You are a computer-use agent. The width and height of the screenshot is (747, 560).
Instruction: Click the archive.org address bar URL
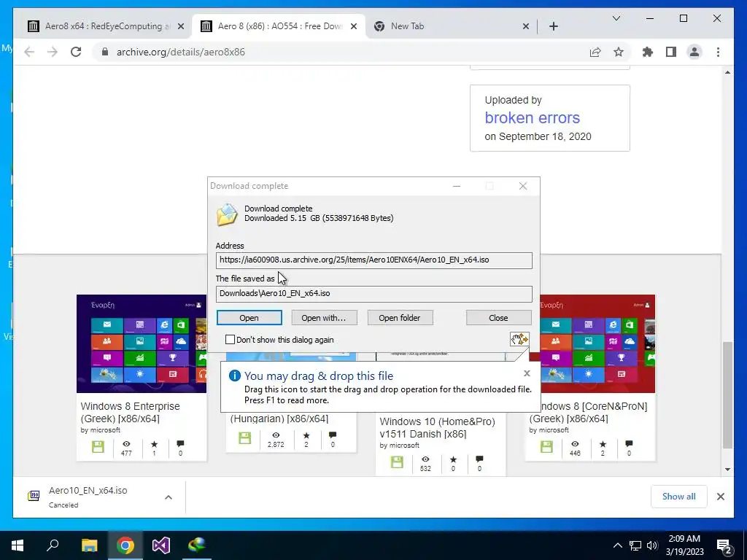[x=181, y=52]
